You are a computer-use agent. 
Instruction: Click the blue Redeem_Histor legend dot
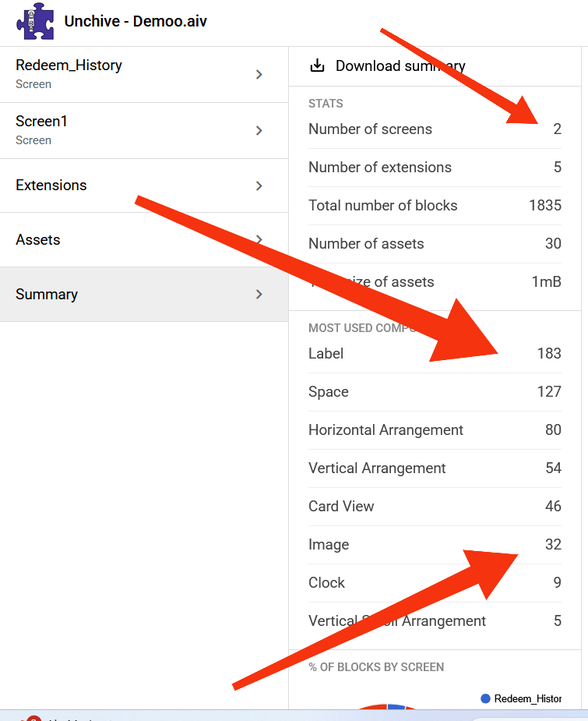(x=486, y=699)
